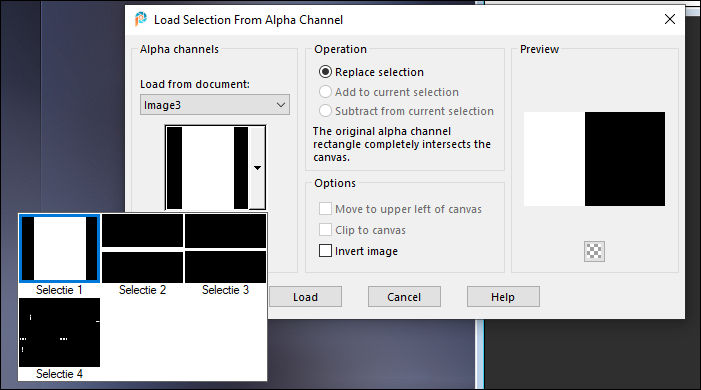Select the Selectie 1 thumbnail
The width and height of the screenshot is (701, 390).
pos(59,249)
